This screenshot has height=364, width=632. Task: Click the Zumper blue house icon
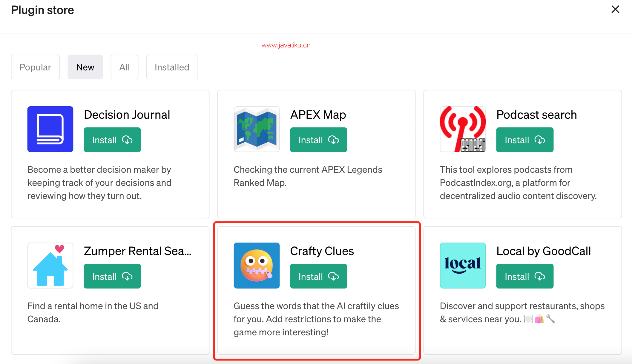tap(50, 266)
